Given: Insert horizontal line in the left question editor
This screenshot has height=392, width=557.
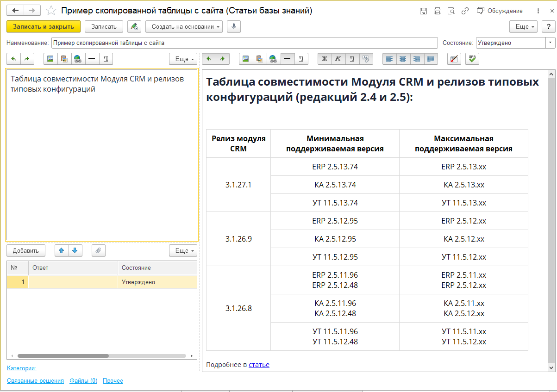Looking at the screenshot, I should point(92,59).
